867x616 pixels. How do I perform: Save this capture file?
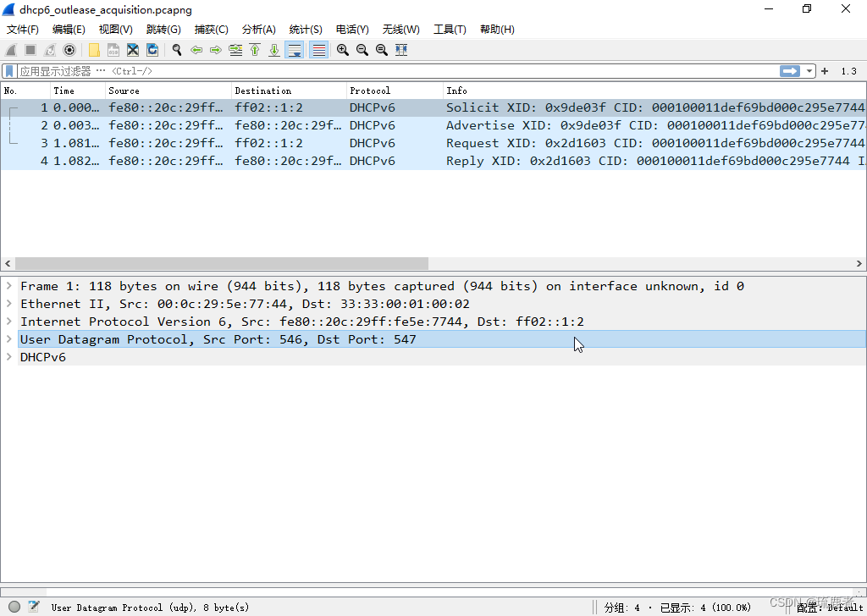pos(113,50)
